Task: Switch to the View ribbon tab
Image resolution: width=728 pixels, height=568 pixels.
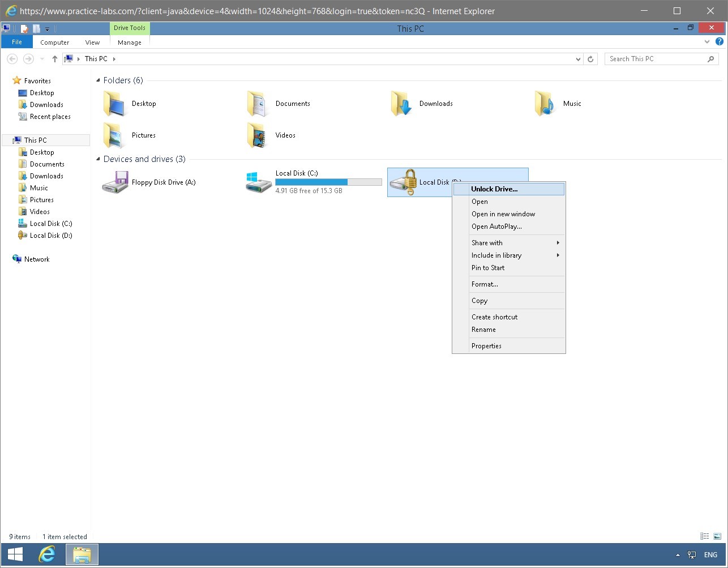Action: click(x=92, y=42)
